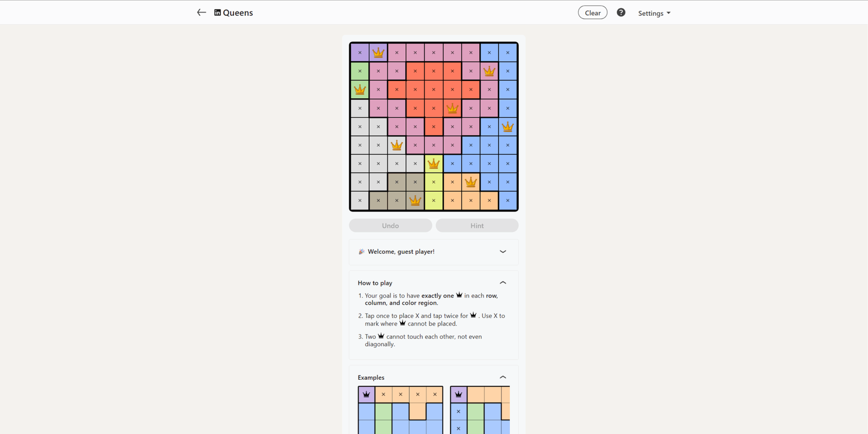The height and width of the screenshot is (434, 868).
Task: Remove the crown in the top pink row
Action: [x=378, y=52]
